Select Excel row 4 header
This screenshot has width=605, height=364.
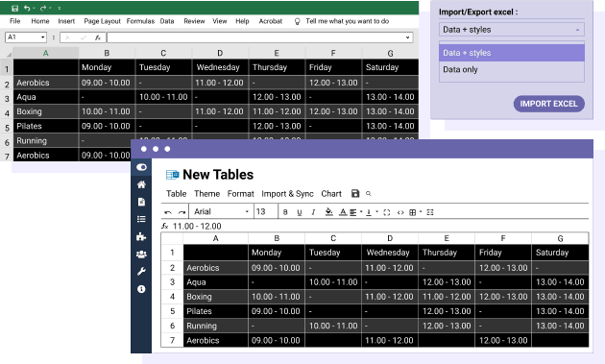pos(7,112)
